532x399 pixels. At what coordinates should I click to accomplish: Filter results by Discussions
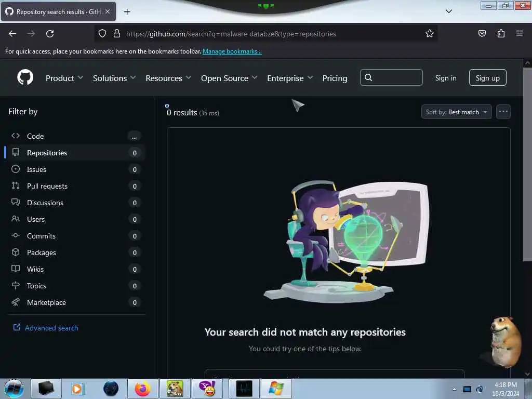pos(76,203)
